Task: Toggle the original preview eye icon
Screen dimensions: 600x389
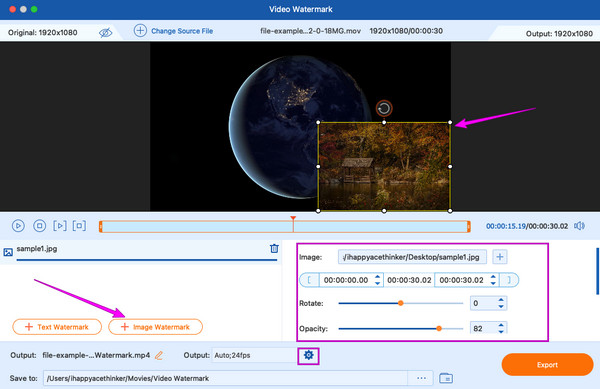Action: pos(105,33)
